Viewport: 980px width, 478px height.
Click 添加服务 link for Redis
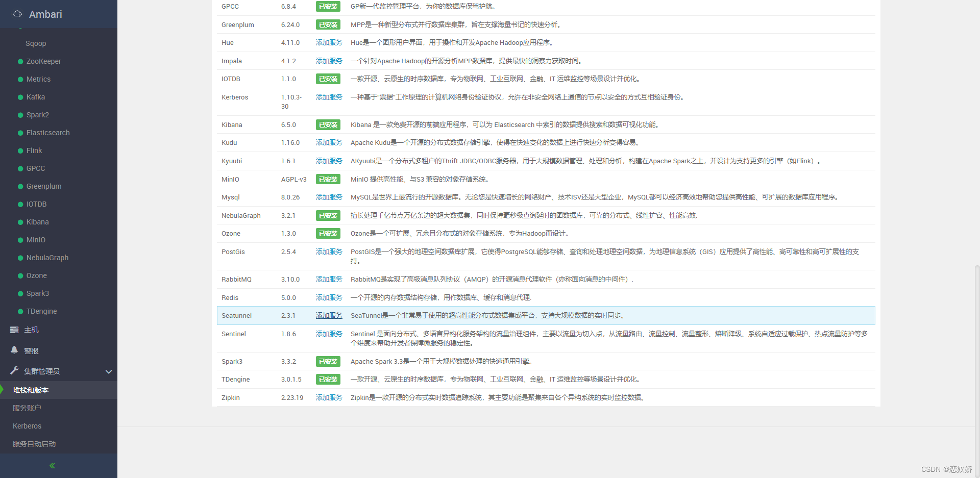pos(329,298)
